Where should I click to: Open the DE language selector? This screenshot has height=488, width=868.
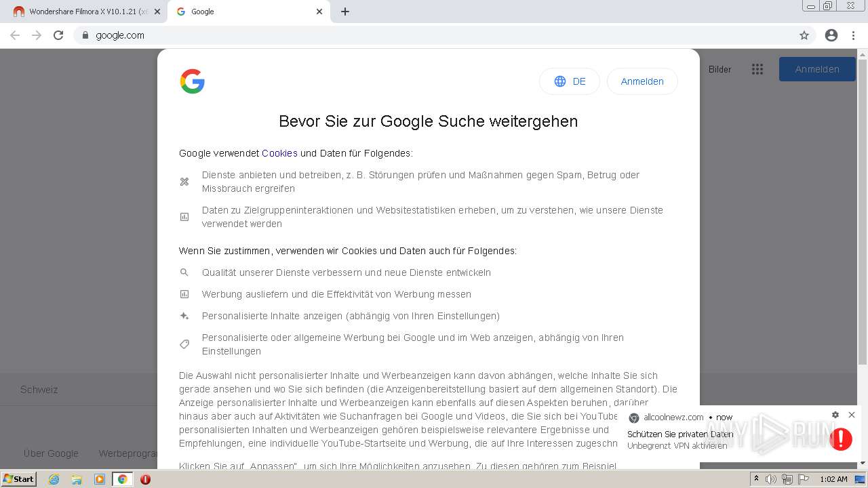click(570, 81)
